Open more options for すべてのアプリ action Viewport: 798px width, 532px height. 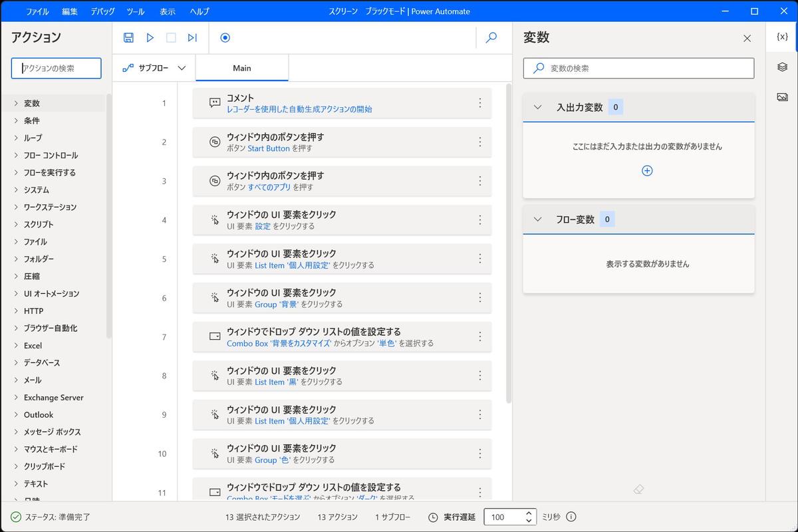pyautogui.click(x=480, y=181)
